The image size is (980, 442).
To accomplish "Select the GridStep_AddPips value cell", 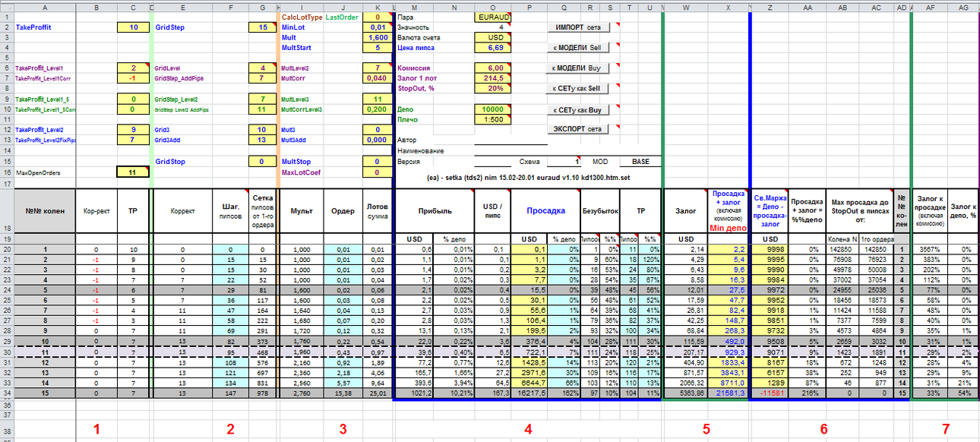I will (x=263, y=77).
